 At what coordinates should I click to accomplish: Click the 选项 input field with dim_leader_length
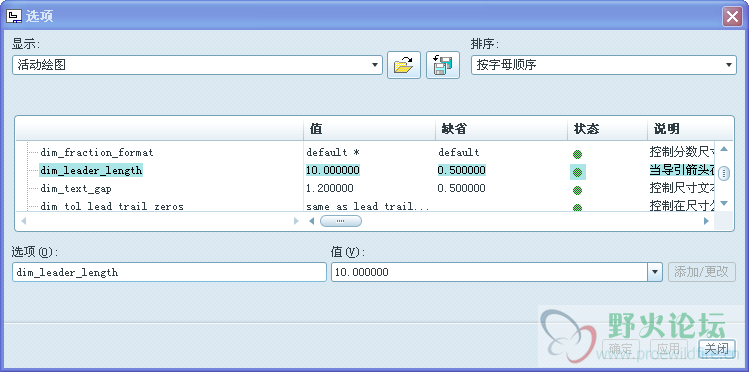coord(169,272)
